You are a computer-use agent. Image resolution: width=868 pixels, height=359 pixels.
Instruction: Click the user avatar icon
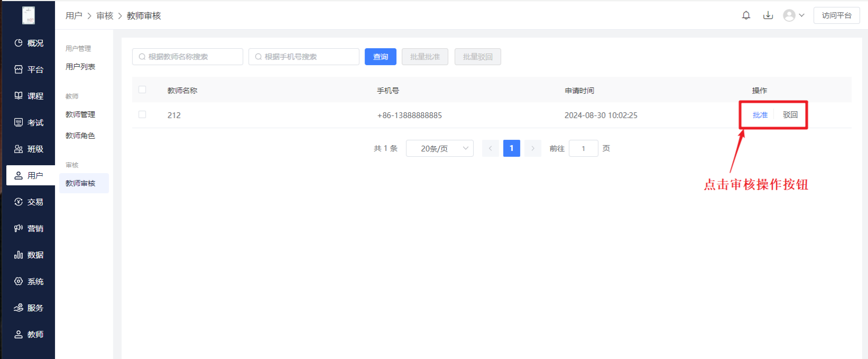pyautogui.click(x=789, y=15)
